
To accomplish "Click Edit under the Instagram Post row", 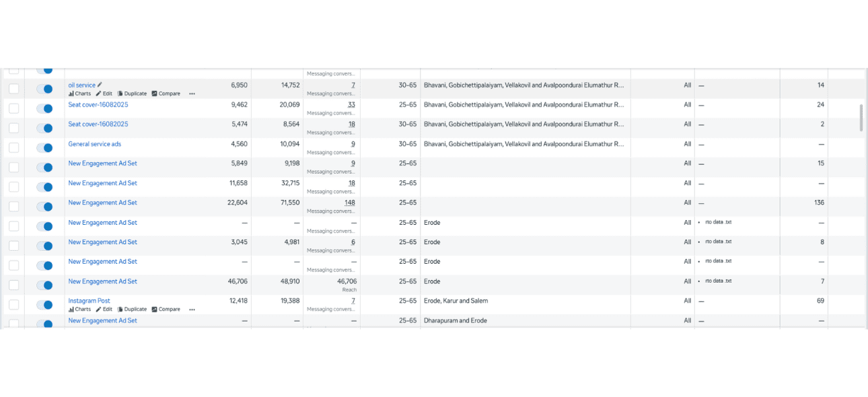I will coord(104,310).
